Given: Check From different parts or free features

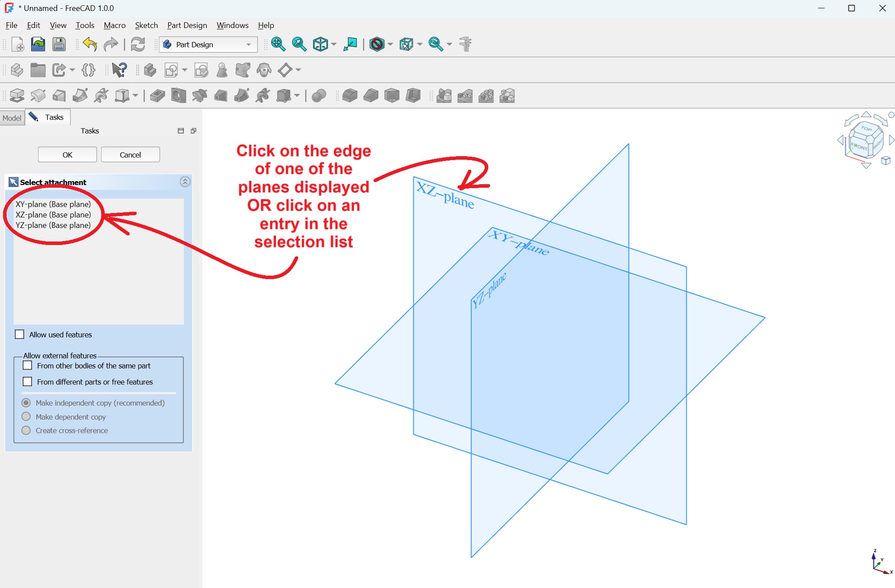Looking at the screenshot, I should [x=28, y=381].
